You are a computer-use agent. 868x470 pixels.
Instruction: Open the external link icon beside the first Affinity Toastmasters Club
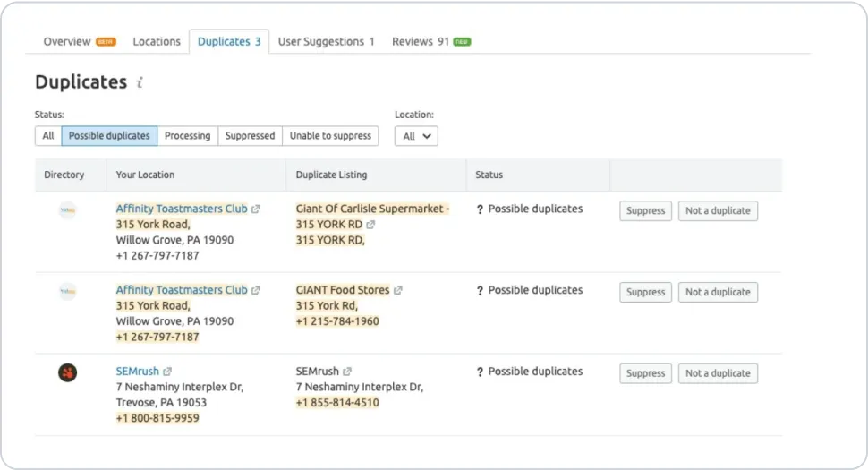click(255, 209)
